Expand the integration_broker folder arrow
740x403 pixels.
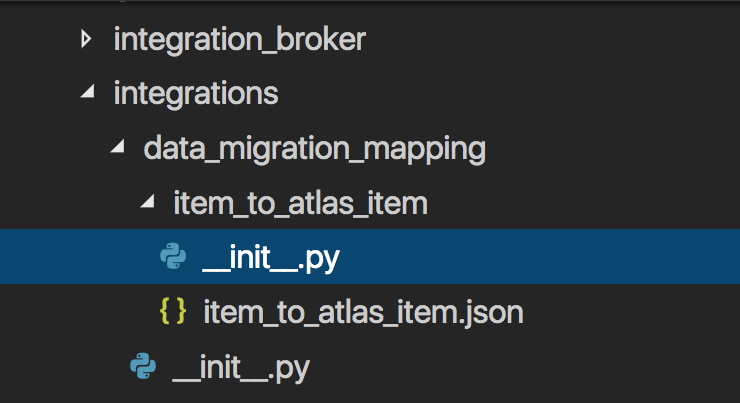(x=86, y=40)
